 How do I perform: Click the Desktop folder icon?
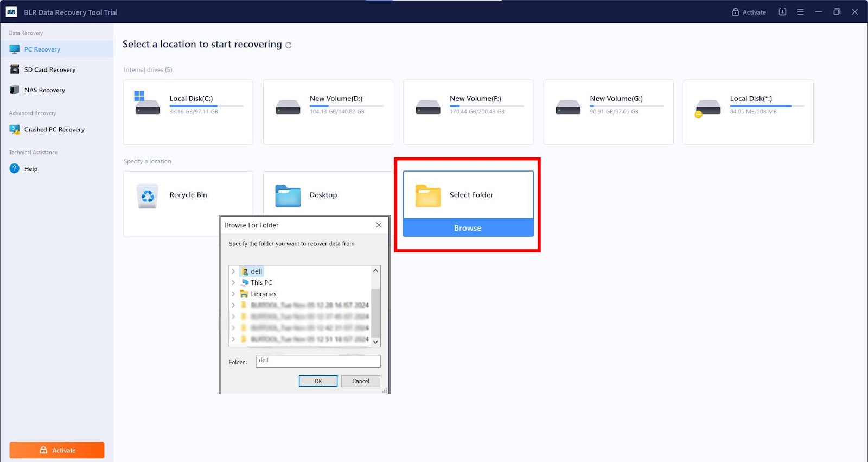[x=288, y=196]
